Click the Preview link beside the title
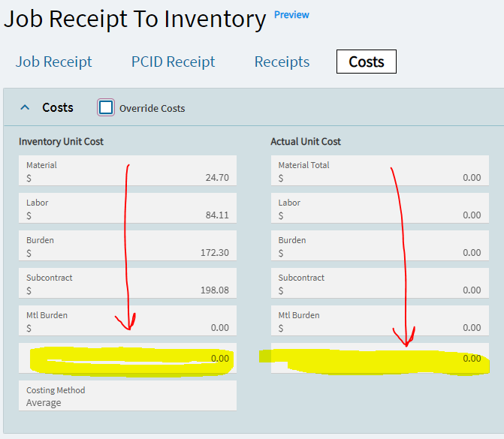This screenshot has width=504, height=439. tap(291, 15)
